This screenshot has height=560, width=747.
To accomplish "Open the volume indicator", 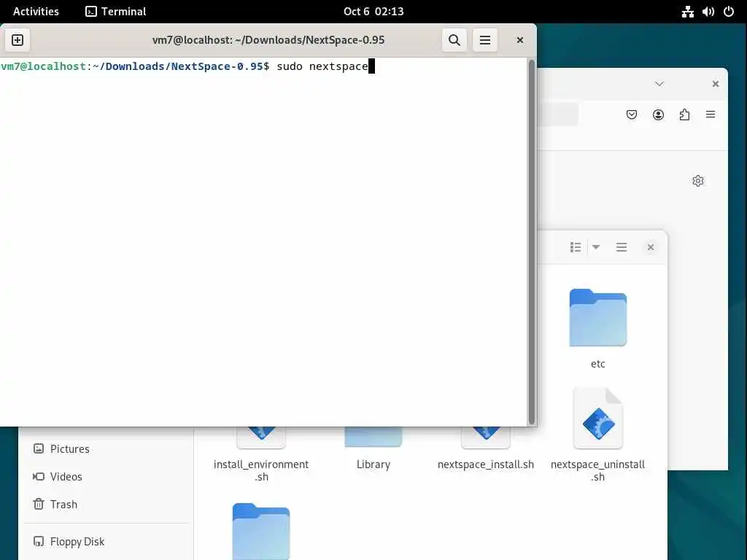I will pyautogui.click(x=708, y=12).
